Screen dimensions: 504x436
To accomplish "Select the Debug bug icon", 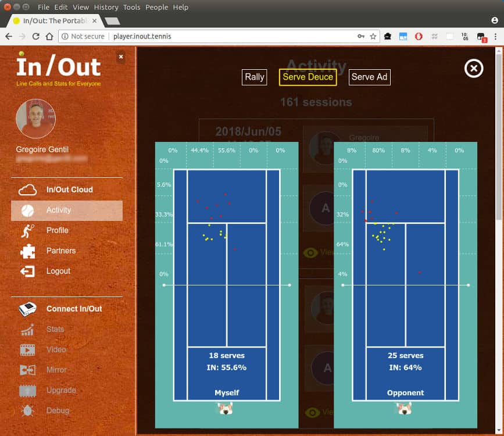I will pyautogui.click(x=27, y=411).
